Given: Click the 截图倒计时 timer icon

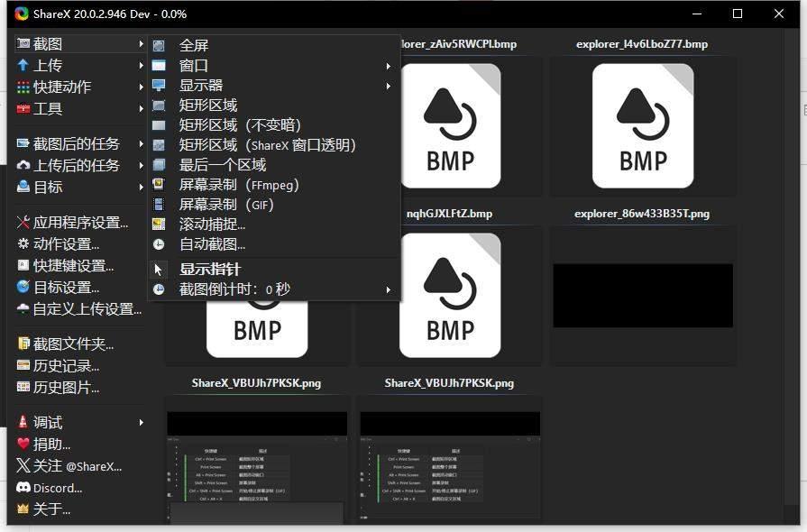Looking at the screenshot, I should coord(159,289).
